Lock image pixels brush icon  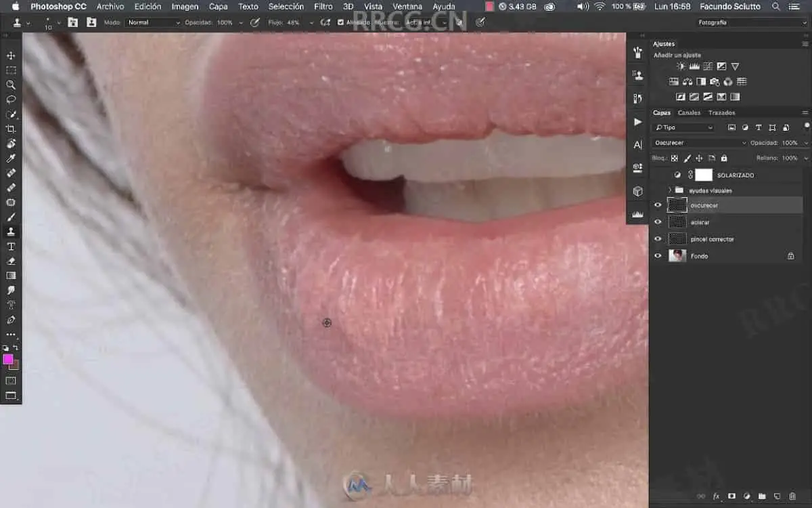(x=687, y=158)
